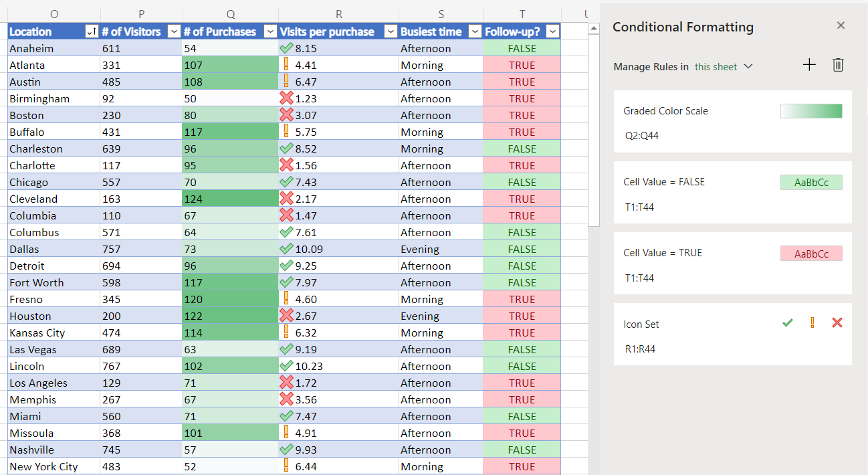Click the trash icon to delete rules
868x475 pixels.
pyautogui.click(x=838, y=65)
